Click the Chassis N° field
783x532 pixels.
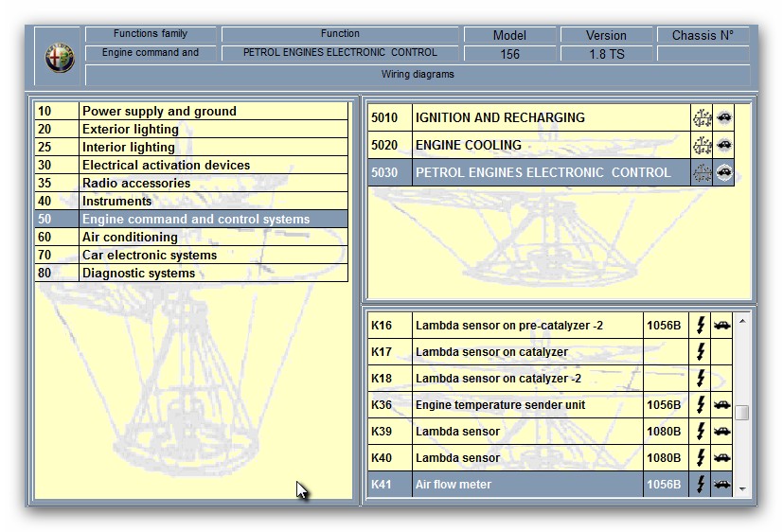pos(703,54)
